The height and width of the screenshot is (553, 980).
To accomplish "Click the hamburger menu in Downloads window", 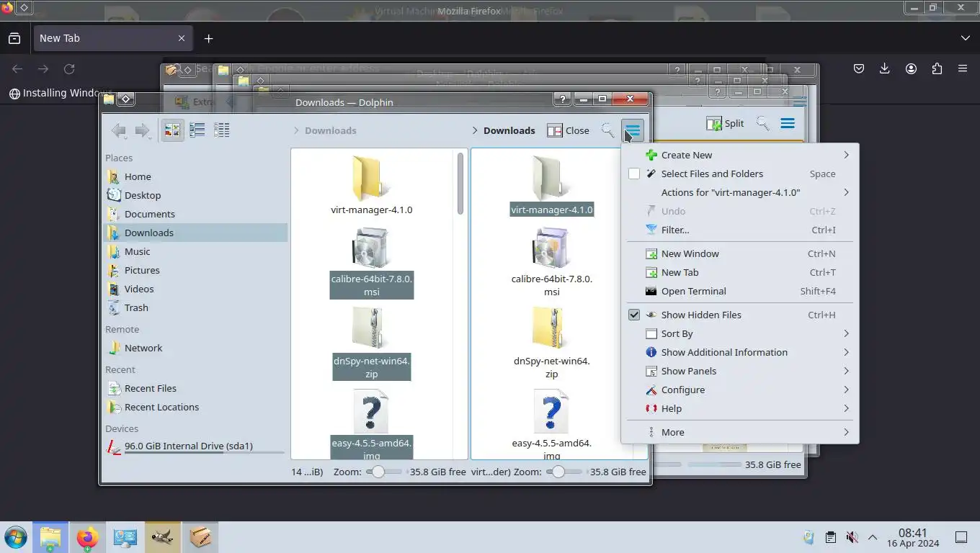I will pyautogui.click(x=633, y=130).
